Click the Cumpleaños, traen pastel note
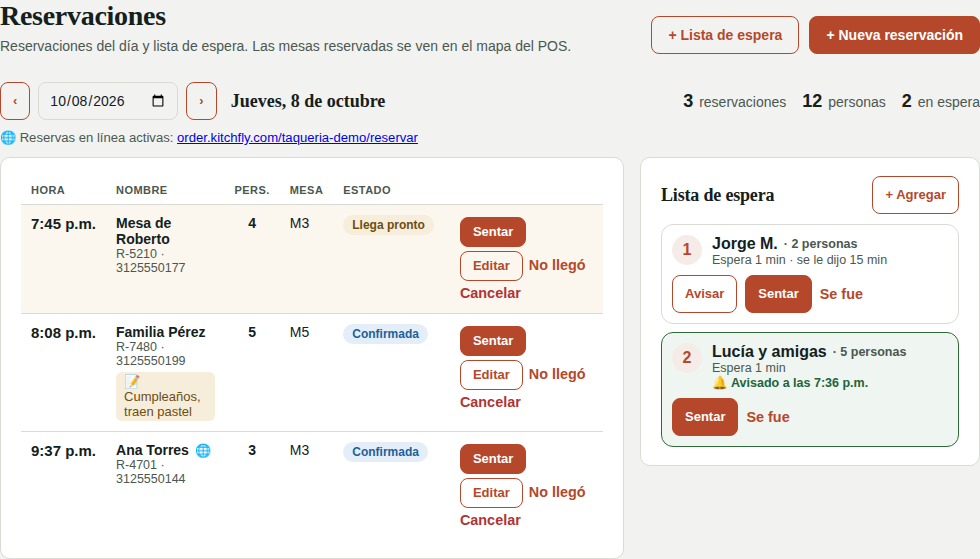 tap(165, 396)
